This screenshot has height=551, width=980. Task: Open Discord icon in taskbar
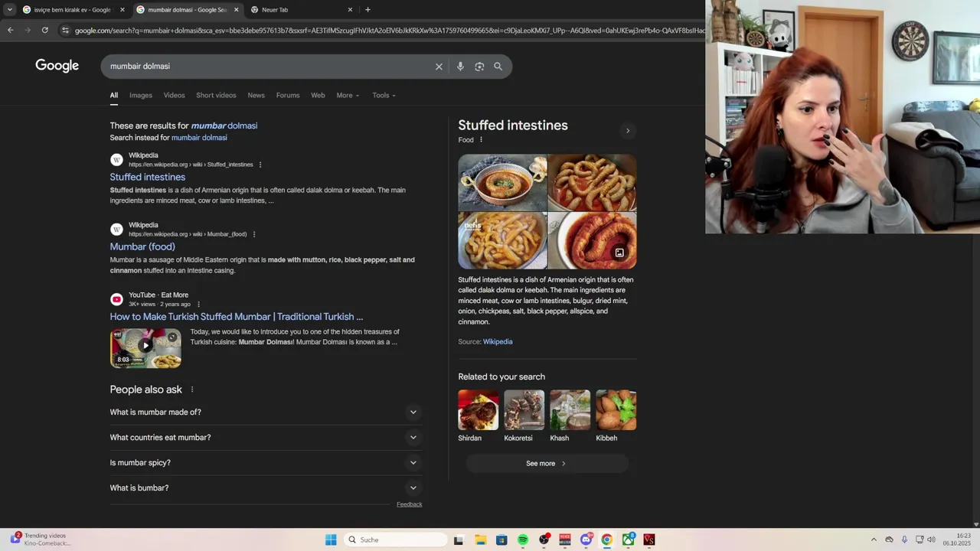586,540
